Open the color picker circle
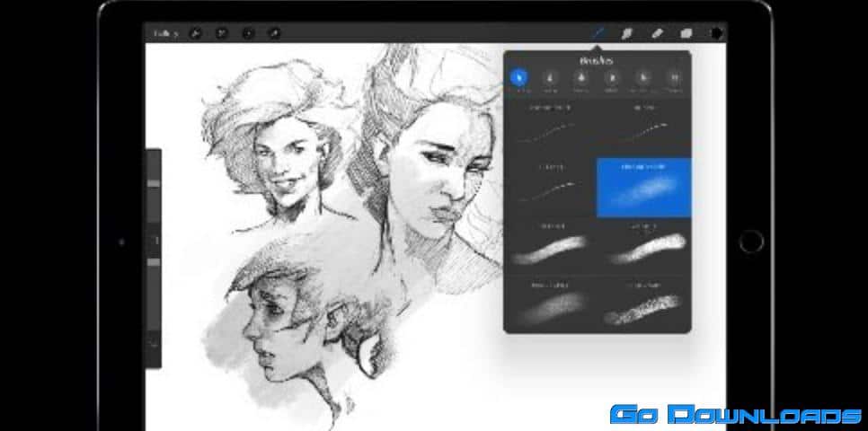This screenshot has height=431, width=868. 716,33
